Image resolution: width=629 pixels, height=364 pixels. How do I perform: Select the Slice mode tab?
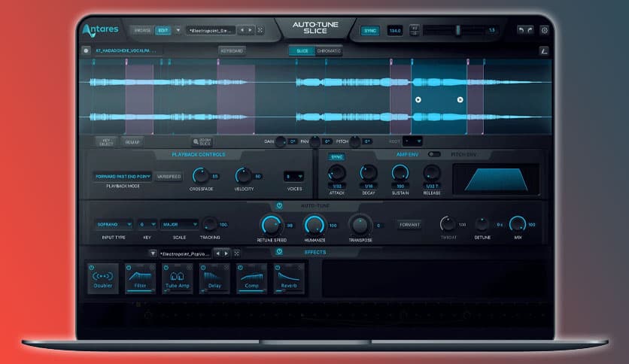[302, 51]
